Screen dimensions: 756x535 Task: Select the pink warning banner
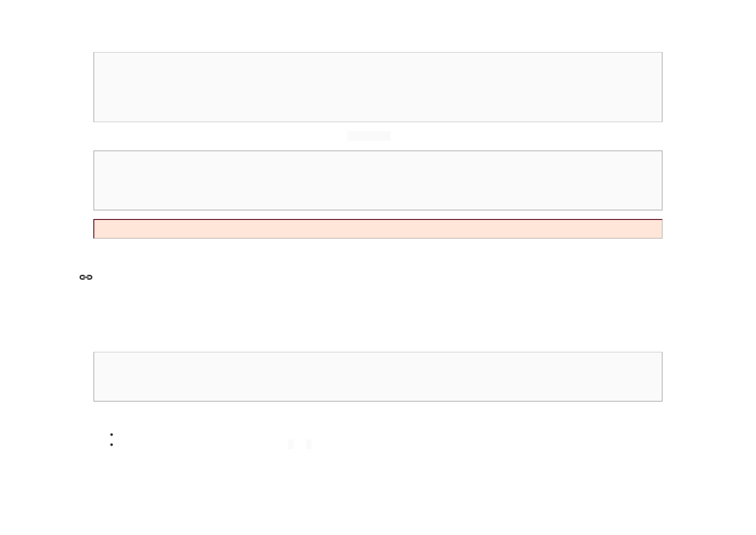click(x=378, y=229)
